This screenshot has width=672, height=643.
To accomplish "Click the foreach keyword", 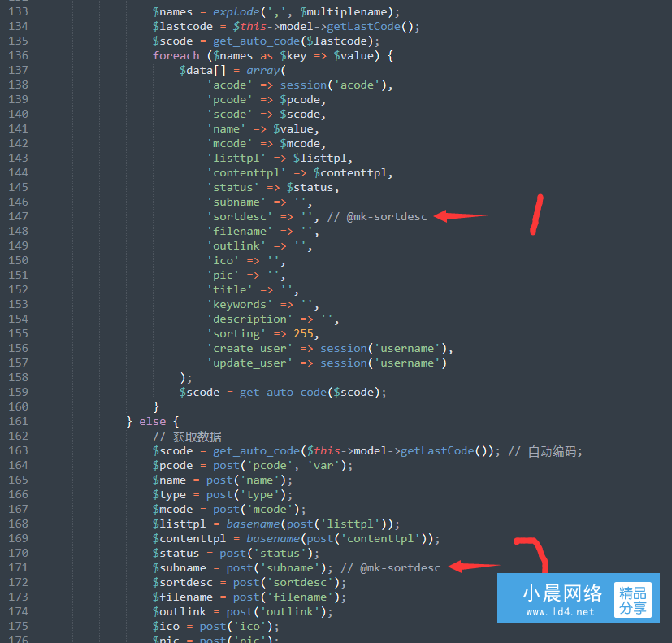I will 176,56.
